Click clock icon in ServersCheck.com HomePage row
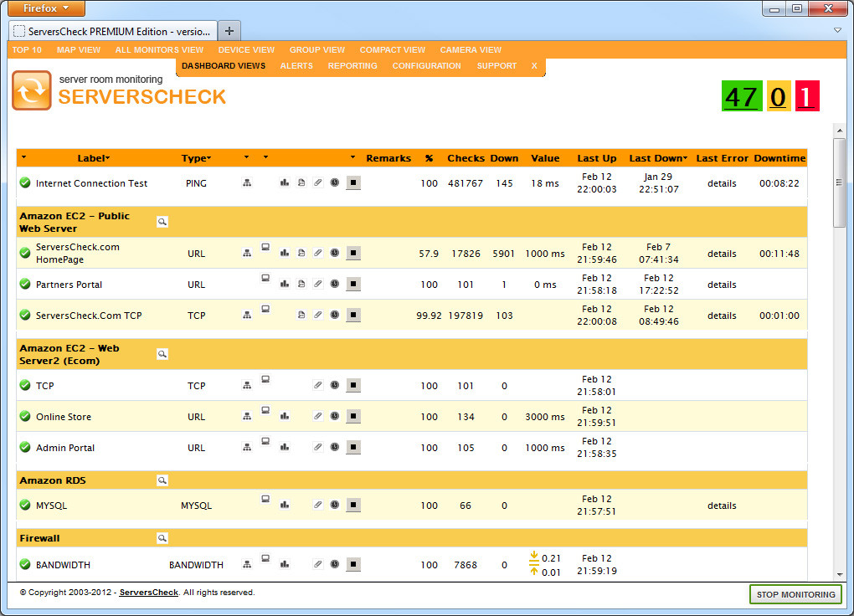 (335, 253)
